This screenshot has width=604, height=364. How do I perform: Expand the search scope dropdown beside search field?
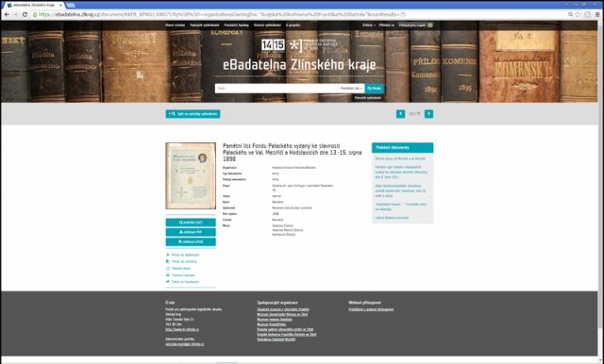[351, 88]
